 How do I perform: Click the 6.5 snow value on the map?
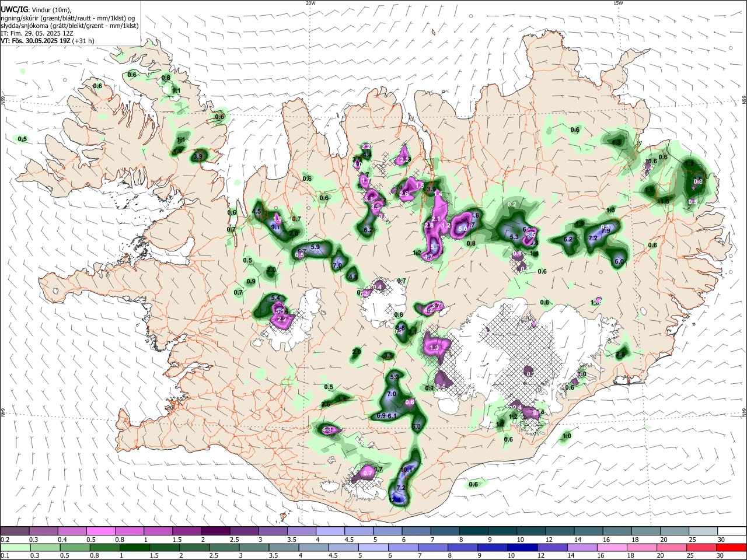click(x=530, y=235)
